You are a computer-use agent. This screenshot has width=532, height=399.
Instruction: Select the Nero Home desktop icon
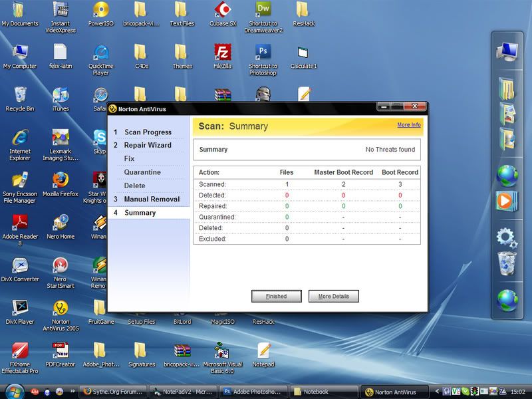[x=61, y=226]
